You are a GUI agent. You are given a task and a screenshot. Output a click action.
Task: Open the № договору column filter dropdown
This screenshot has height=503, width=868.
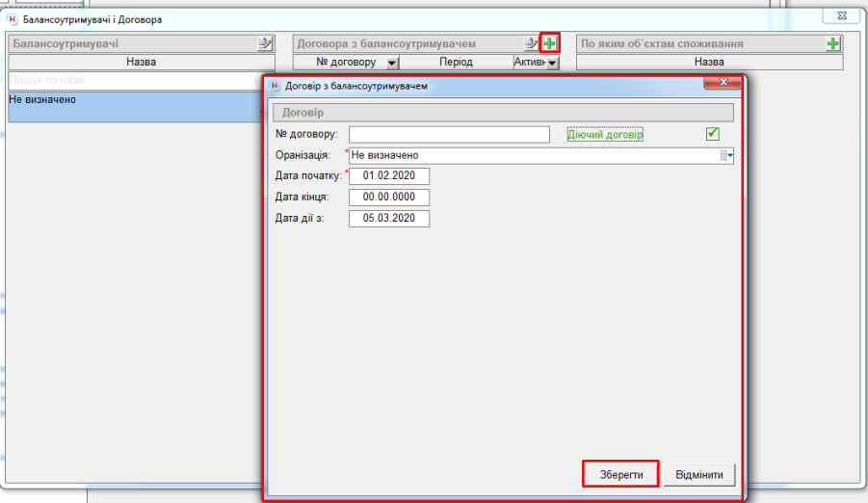pos(392,63)
